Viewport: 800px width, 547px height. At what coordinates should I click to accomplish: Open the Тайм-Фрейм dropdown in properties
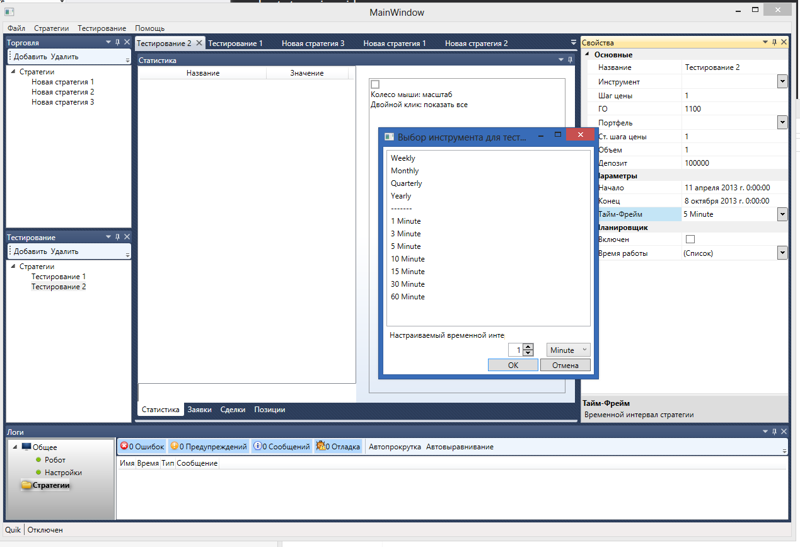point(782,214)
